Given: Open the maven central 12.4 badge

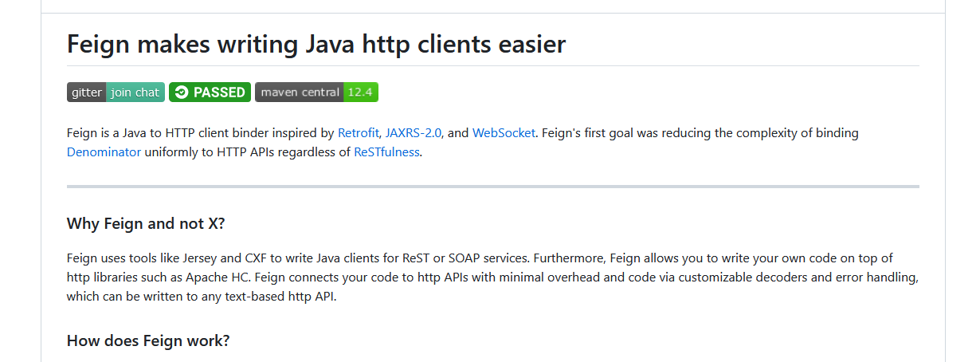Looking at the screenshot, I should 316,92.
